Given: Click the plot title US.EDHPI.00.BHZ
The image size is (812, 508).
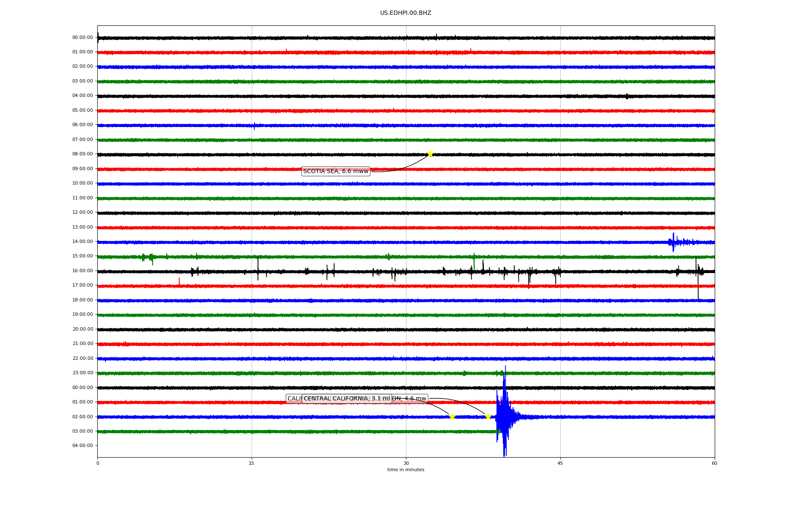Looking at the screenshot, I should click(x=406, y=13).
